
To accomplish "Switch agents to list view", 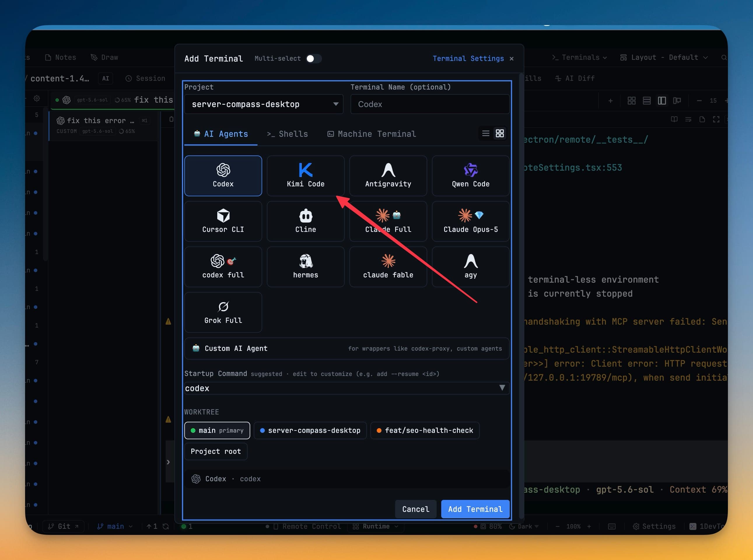I will pyautogui.click(x=486, y=134).
